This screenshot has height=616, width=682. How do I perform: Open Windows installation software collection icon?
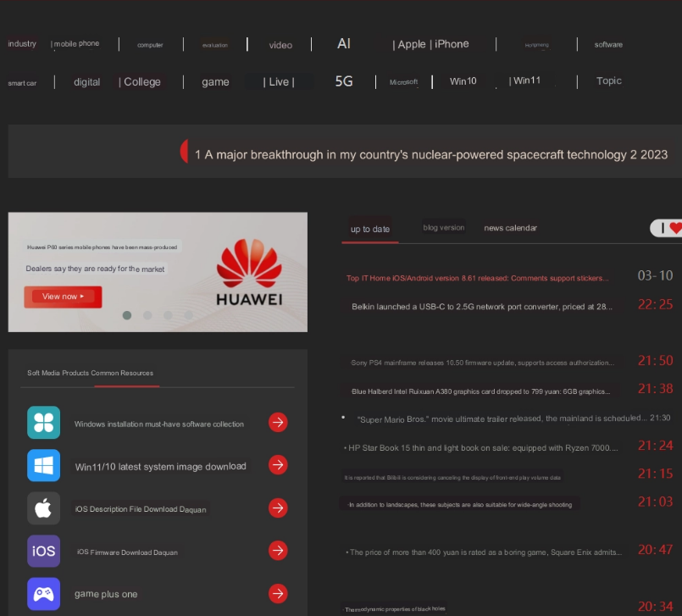point(43,423)
